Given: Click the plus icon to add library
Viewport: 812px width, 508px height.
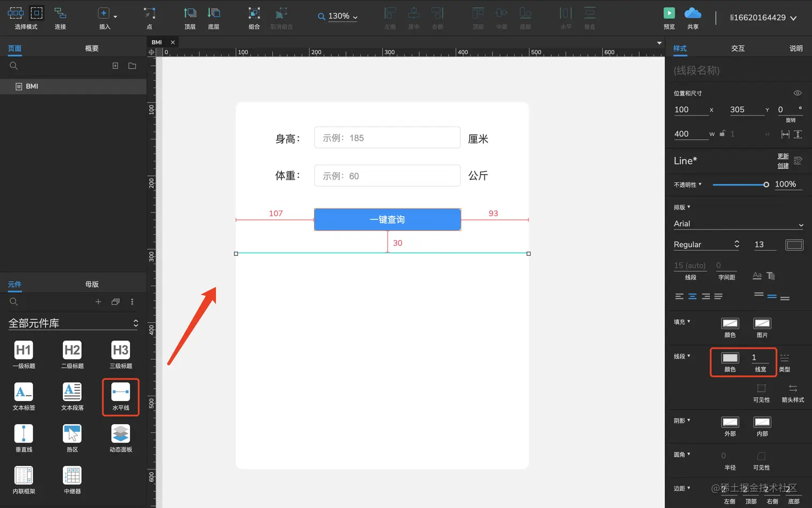Looking at the screenshot, I should coord(98,302).
